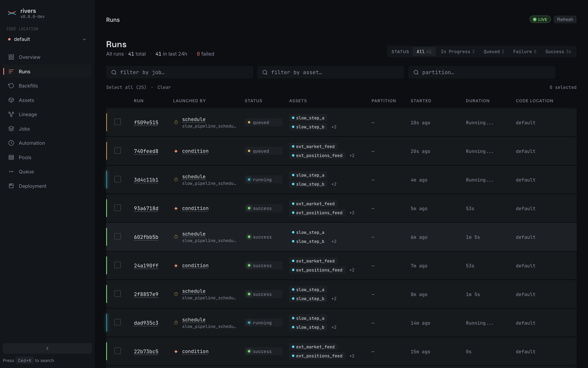
Task: Click condition sparkle icon for run 740feed8
Action: pos(176,151)
